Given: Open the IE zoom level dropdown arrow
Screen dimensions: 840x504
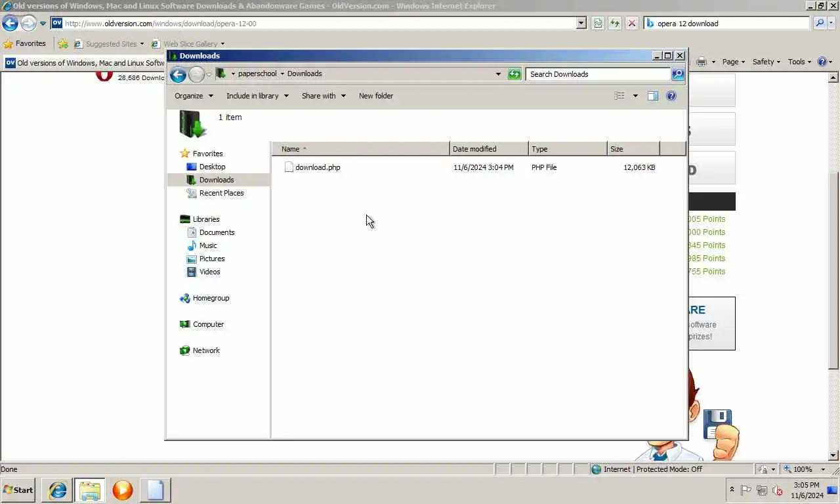Looking at the screenshot, I should coord(824,469).
